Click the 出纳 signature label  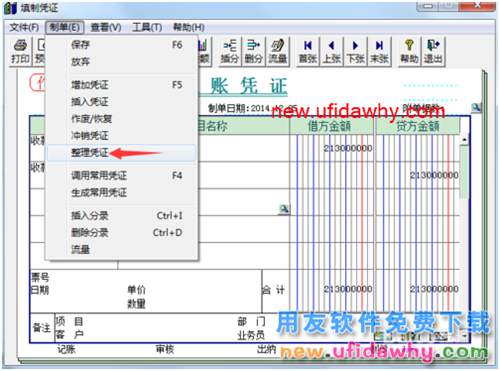(266, 349)
